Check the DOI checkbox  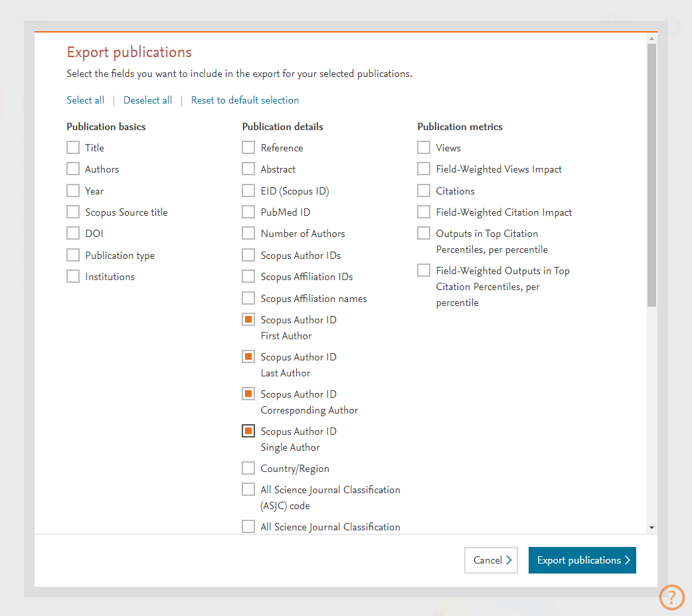(73, 233)
